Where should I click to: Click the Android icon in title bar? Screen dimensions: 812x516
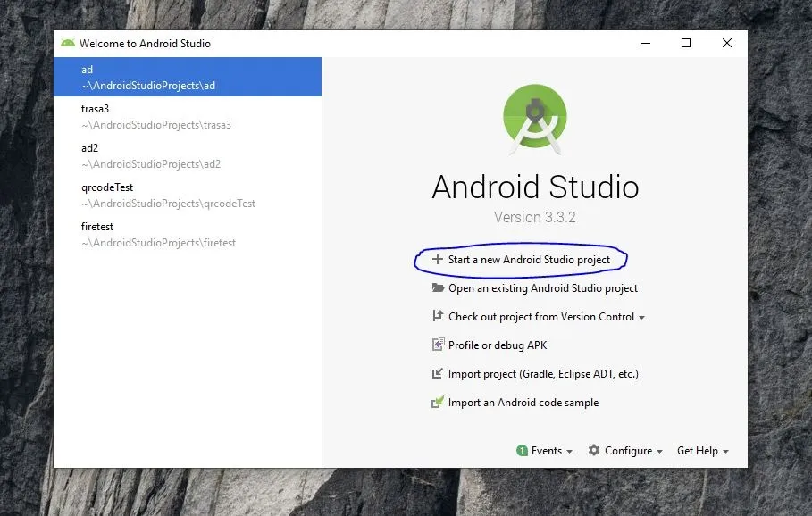[68, 43]
